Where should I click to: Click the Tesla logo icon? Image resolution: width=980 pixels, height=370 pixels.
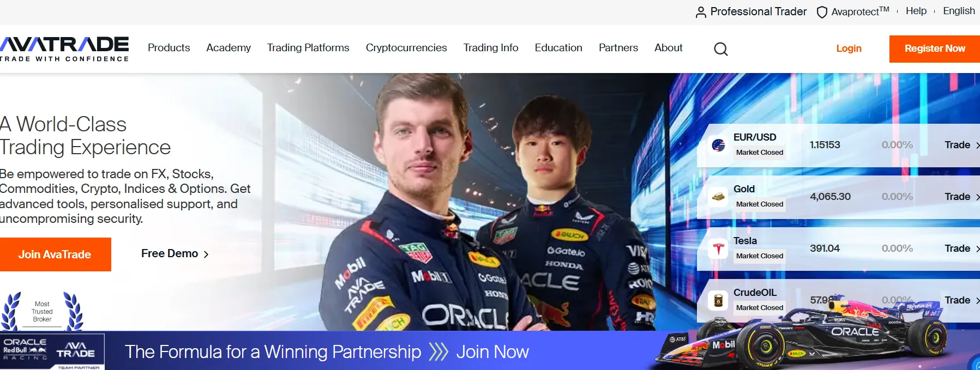718,248
